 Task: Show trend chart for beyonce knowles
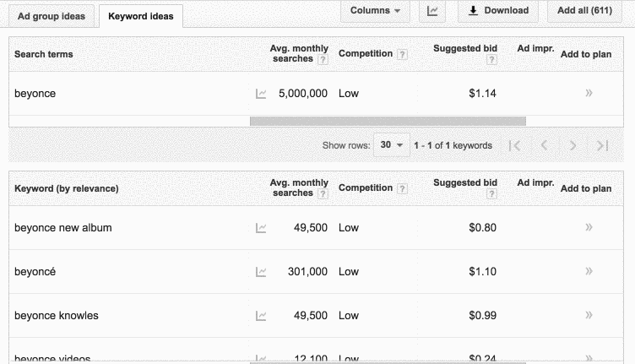click(x=261, y=316)
